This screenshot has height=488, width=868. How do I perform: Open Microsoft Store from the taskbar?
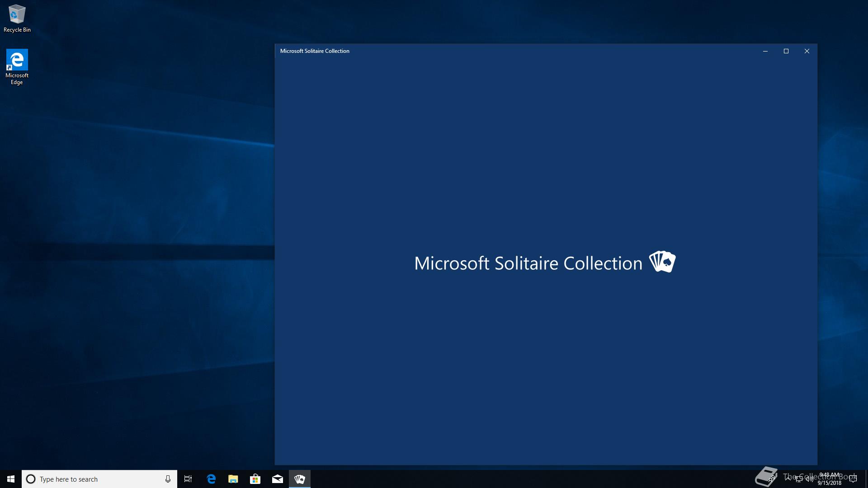coord(255,479)
